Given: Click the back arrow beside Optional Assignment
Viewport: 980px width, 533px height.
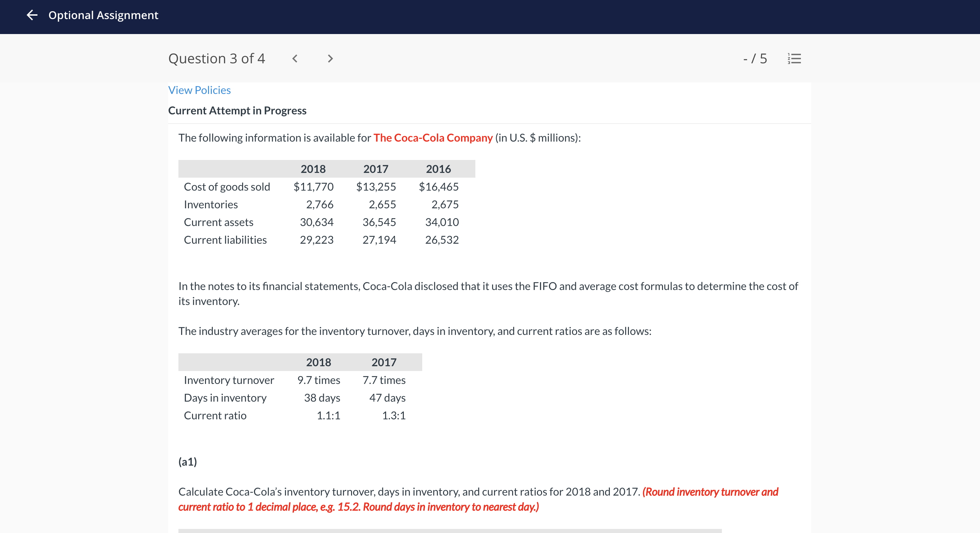Looking at the screenshot, I should pyautogui.click(x=32, y=15).
